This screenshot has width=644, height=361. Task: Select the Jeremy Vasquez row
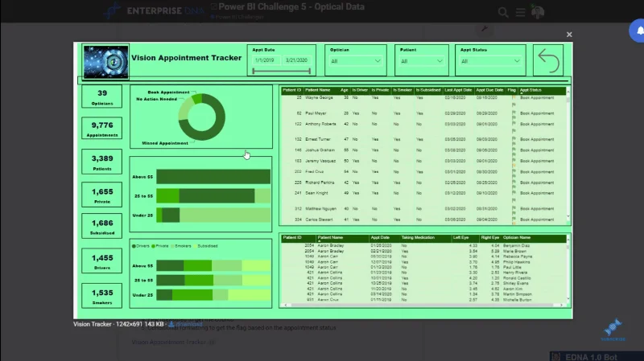424,161
